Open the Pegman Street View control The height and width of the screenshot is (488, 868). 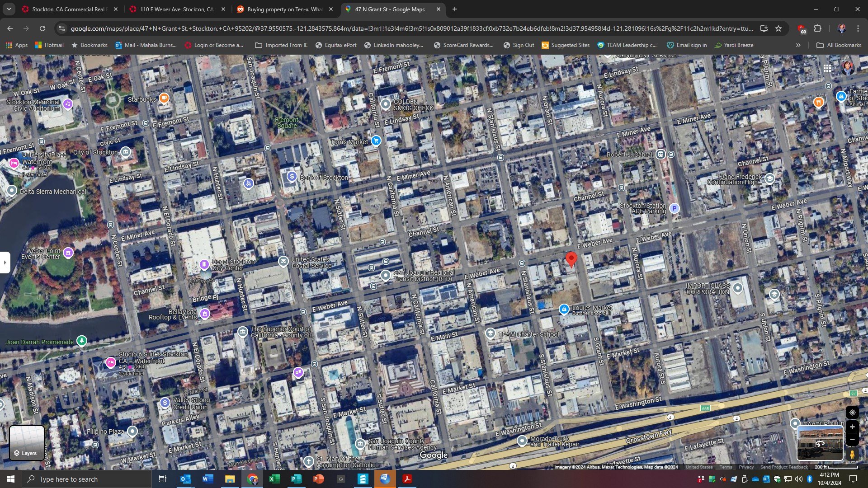click(852, 454)
